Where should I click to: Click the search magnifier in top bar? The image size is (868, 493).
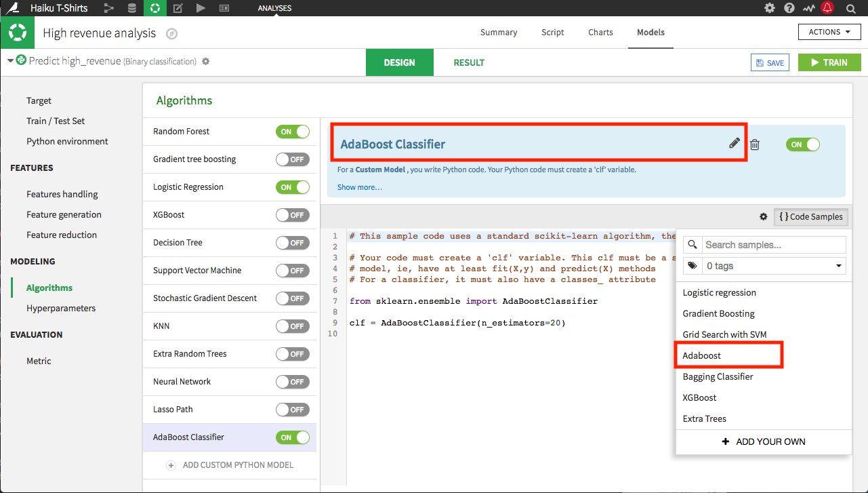[x=850, y=8]
